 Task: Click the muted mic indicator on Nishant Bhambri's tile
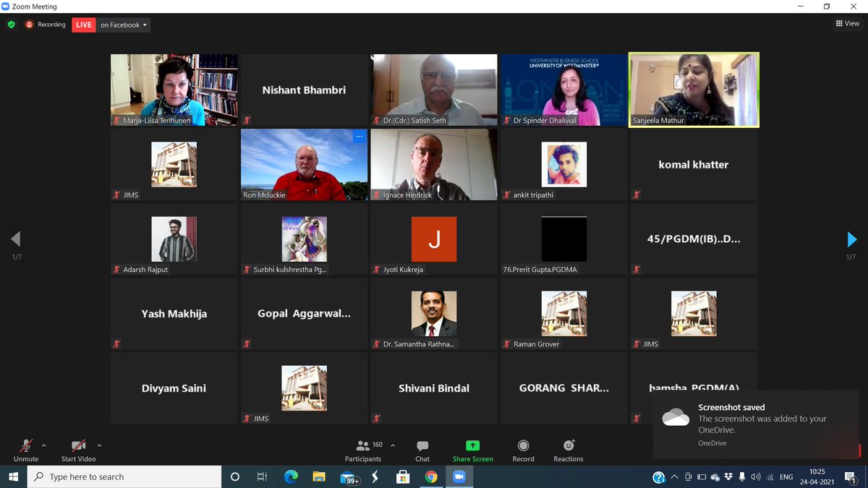pyautogui.click(x=246, y=120)
